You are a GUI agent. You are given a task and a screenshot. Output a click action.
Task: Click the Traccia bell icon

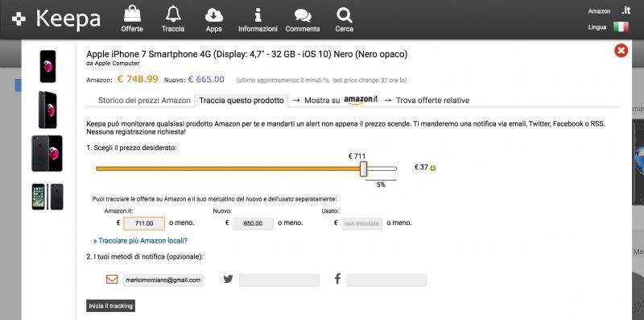[173, 14]
